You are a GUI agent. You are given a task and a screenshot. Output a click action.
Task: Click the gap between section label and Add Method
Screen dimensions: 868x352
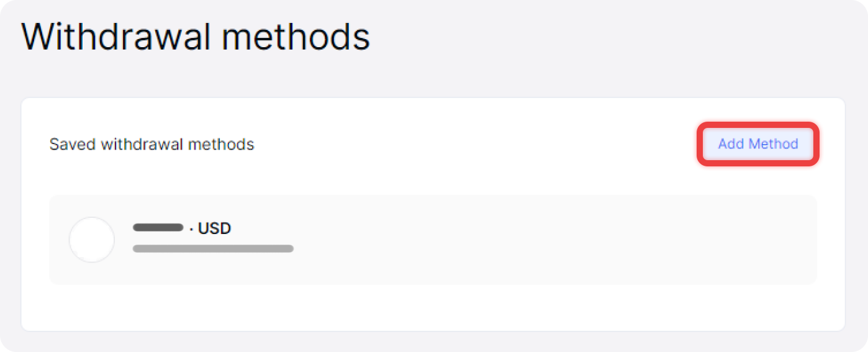tap(472, 145)
